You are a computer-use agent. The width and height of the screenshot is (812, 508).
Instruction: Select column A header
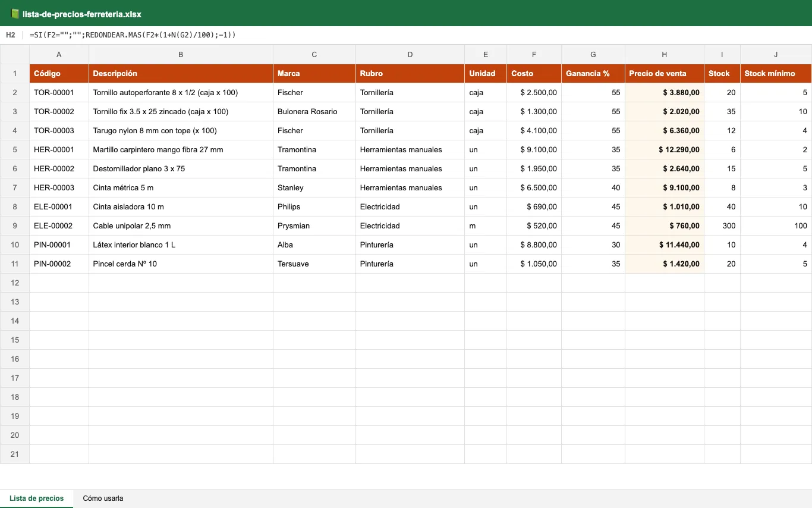tap(59, 55)
